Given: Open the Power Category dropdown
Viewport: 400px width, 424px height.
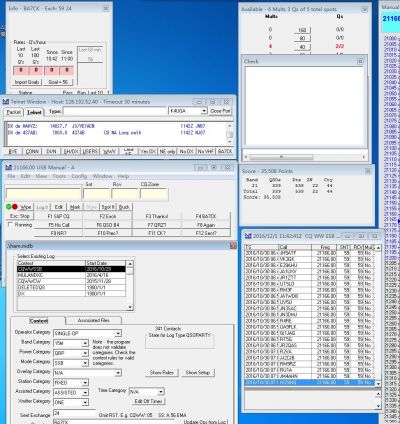Looking at the screenshot, I should tap(85, 353).
